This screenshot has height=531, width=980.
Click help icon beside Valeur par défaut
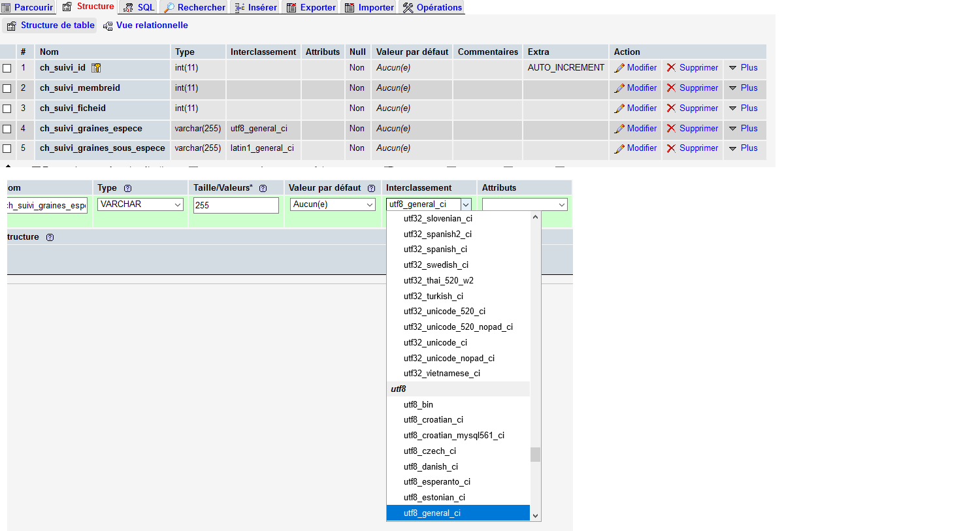[371, 188]
